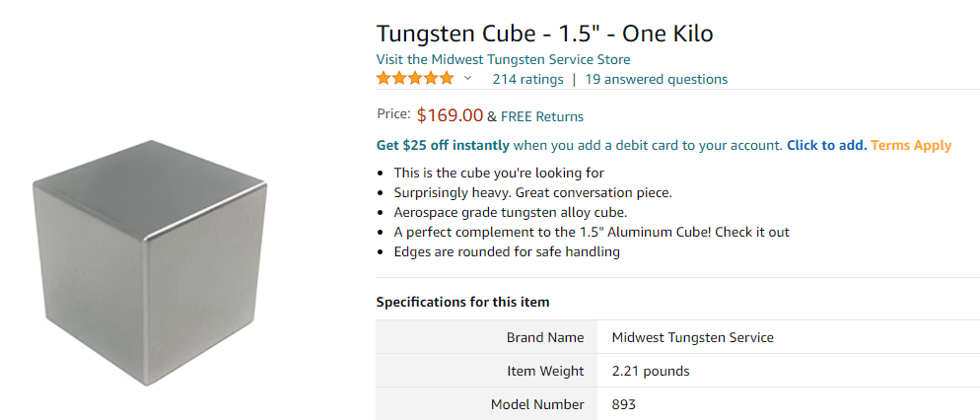View the 19 answered questions
Image resolution: width=980 pixels, height=420 pixels.
coord(656,79)
